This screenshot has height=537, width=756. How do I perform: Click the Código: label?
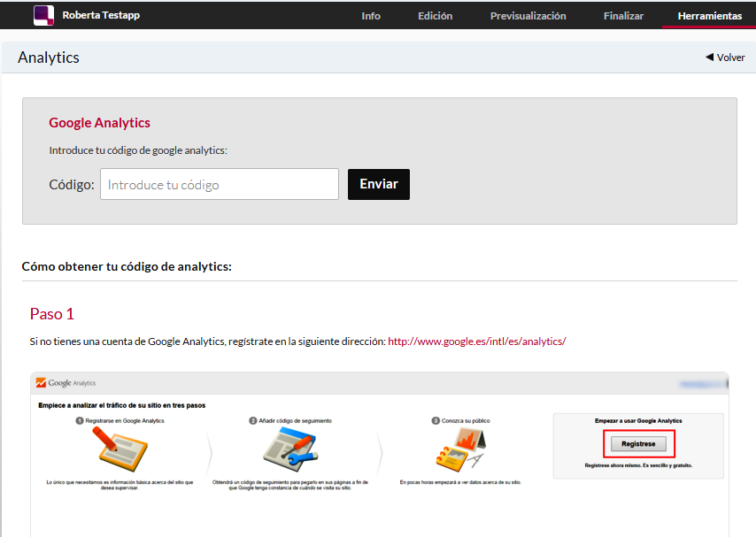[x=72, y=185]
